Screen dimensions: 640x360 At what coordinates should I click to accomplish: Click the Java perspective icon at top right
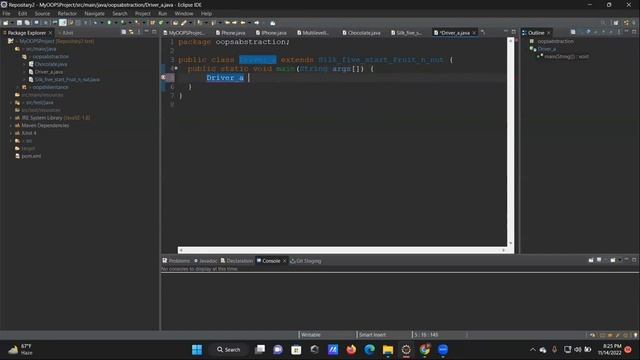point(627,23)
